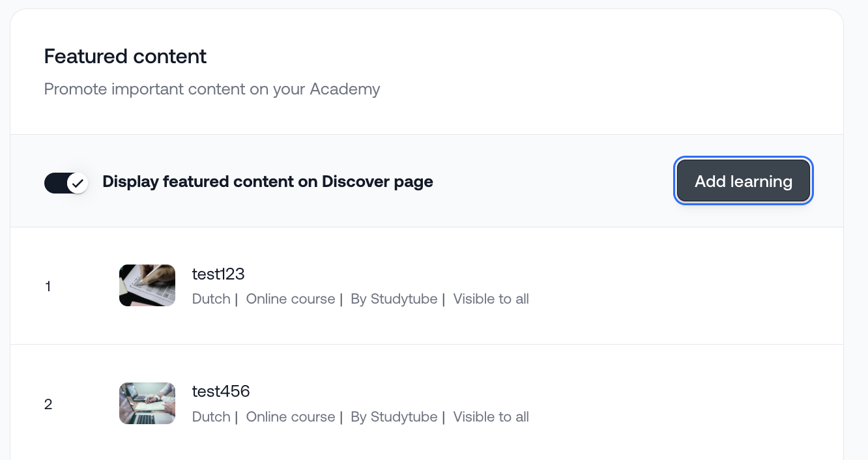Click the Featured content heading
This screenshot has width=868, height=460.
coord(125,57)
